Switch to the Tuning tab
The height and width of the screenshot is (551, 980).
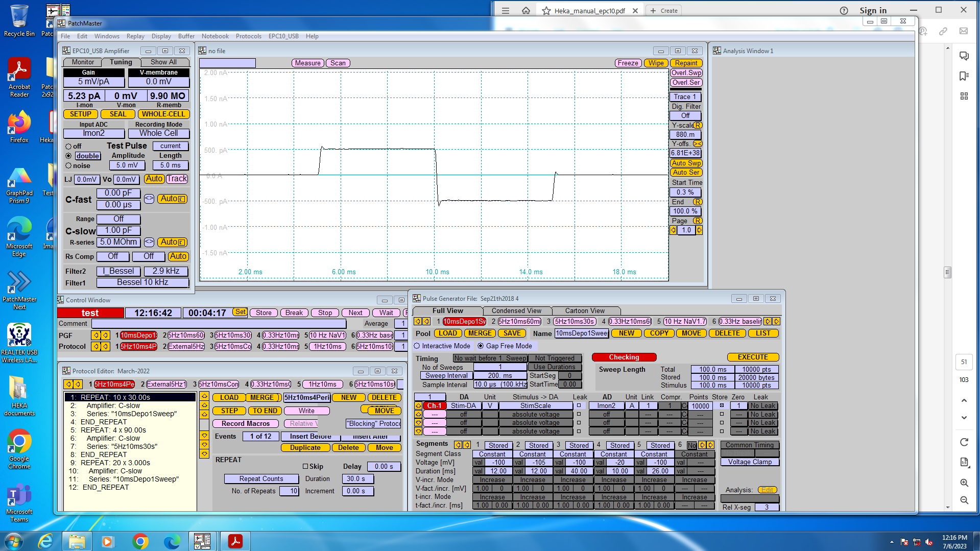tap(121, 62)
